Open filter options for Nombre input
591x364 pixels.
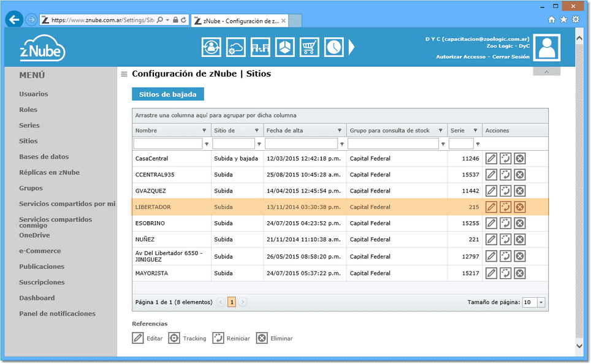point(207,144)
